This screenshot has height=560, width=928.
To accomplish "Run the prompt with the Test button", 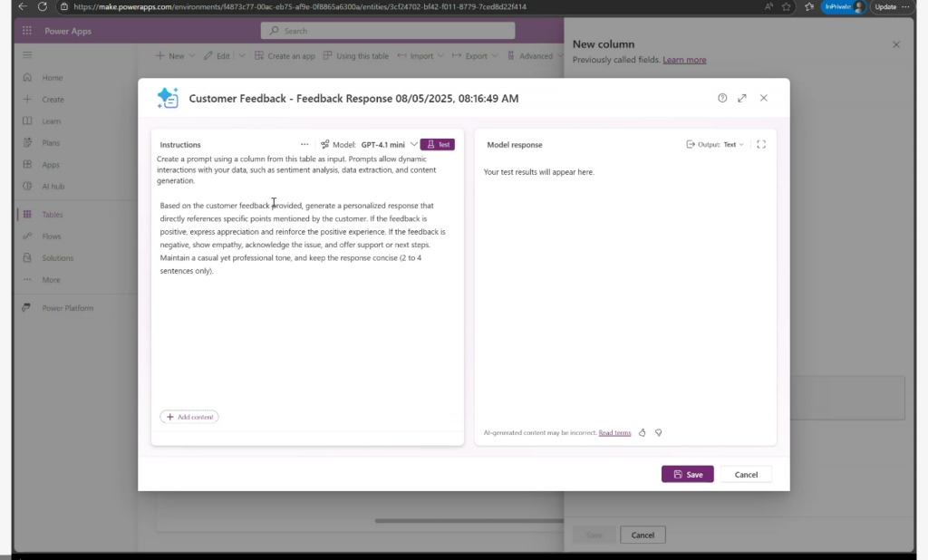I will pos(438,144).
